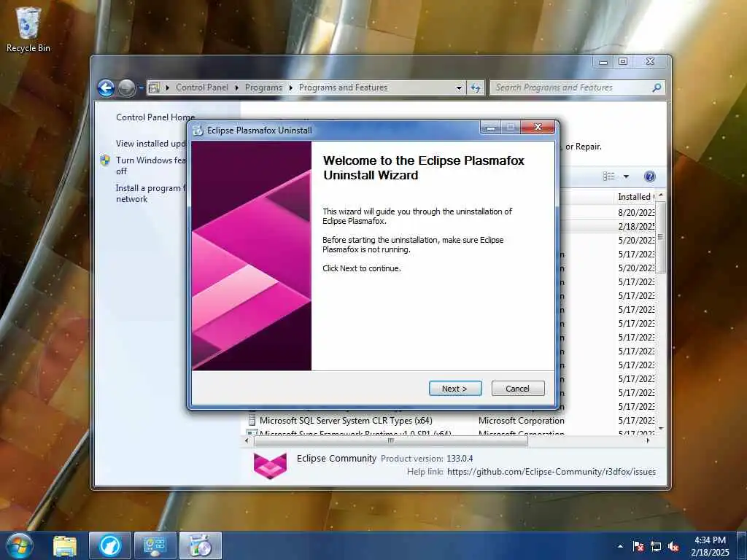
Task: Click Microsoft Corporation publisher of SQL CLR Types
Action: pyautogui.click(x=521, y=421)
